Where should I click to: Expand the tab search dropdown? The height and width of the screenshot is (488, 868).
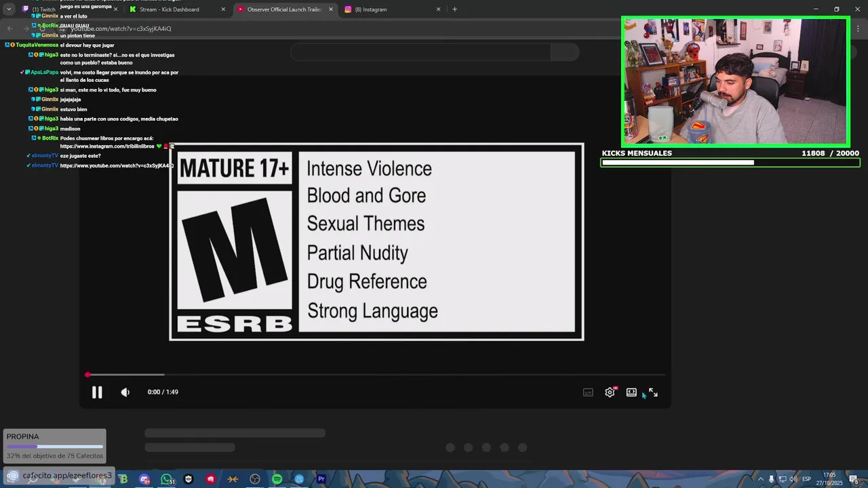[9, 9]
